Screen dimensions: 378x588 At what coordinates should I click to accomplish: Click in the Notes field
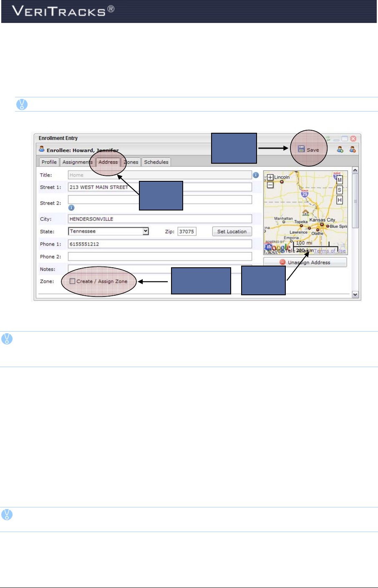(x=160, y=269)
